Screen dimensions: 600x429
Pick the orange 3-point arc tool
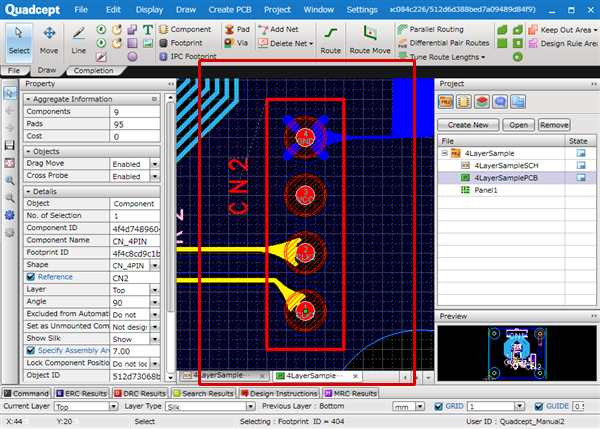pyautogui.click(x=117, y=43)
